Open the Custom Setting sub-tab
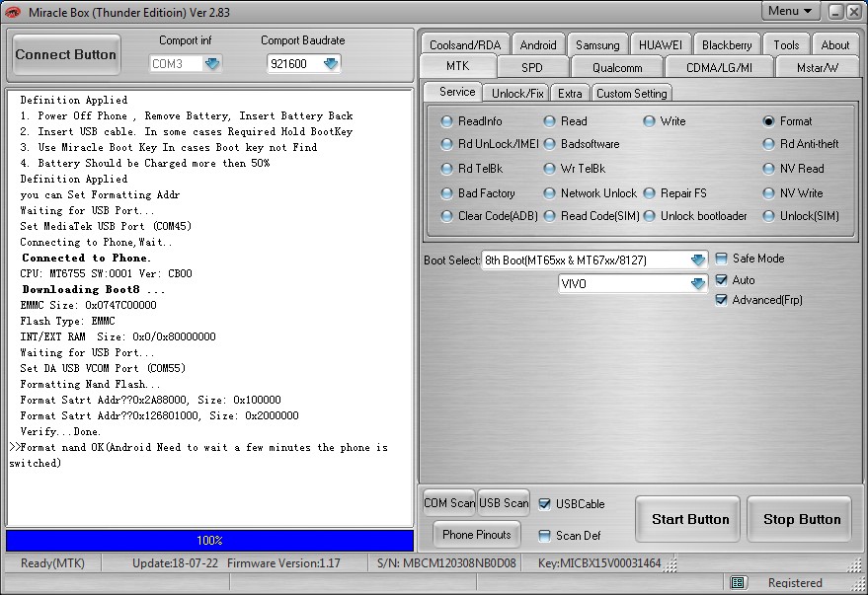The height and width of the screenshot is (595, 868). (632, 93)
